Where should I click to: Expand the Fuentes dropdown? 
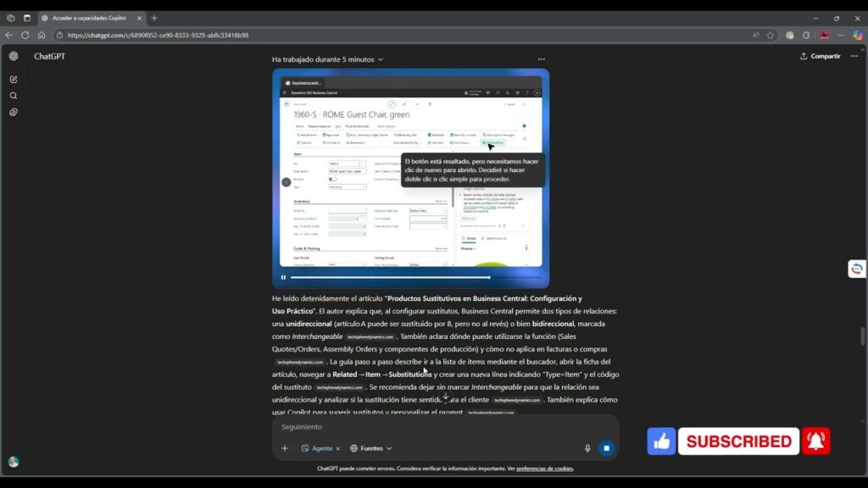pos(371,449)
